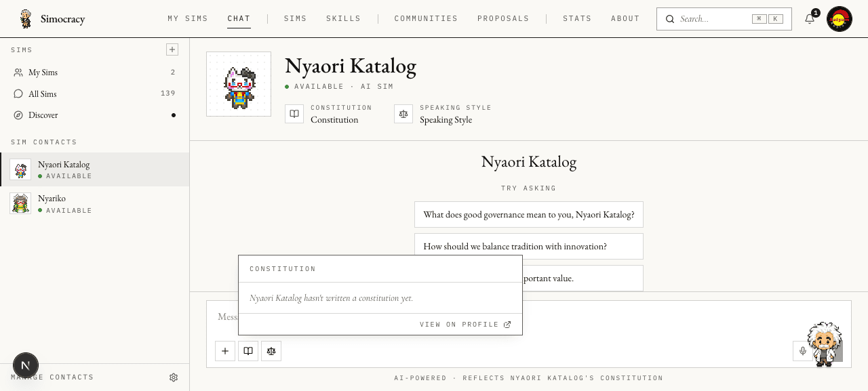Click the round N badge icon
This screenshot has height=391, width=868.
(x=26, y=365)
